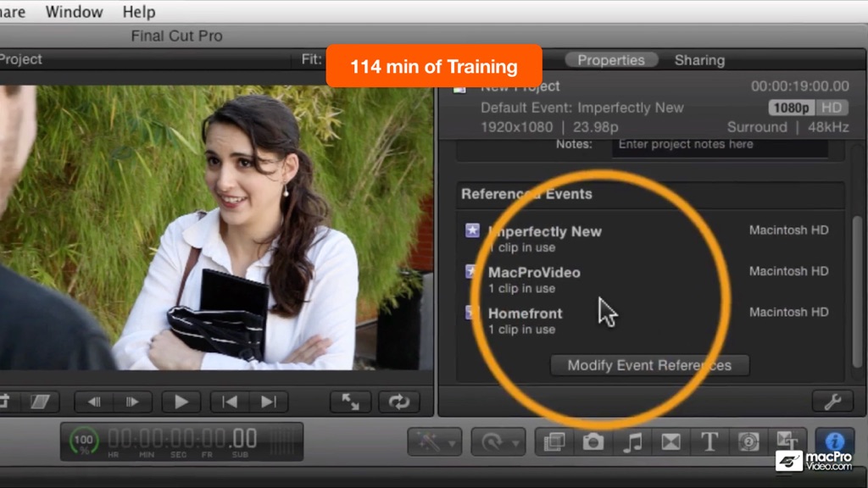Select the Homefront event row
Viewport: 868px width, 488px height.
(650, 320)
